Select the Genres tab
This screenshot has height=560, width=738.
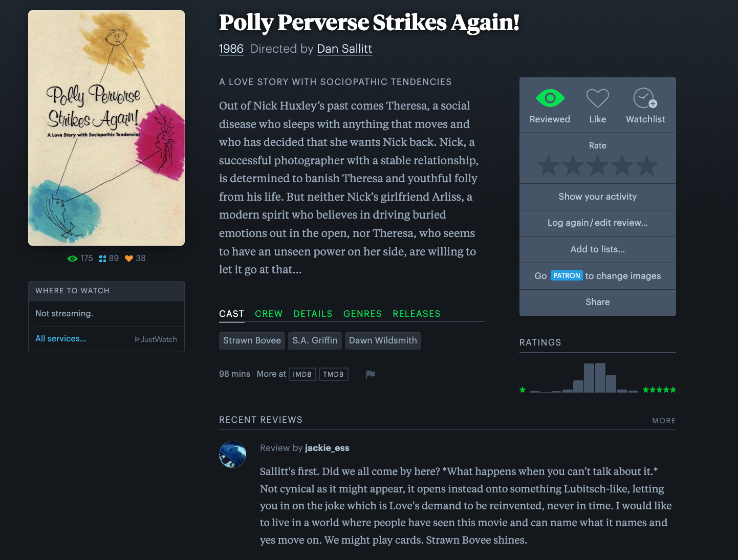362,314
